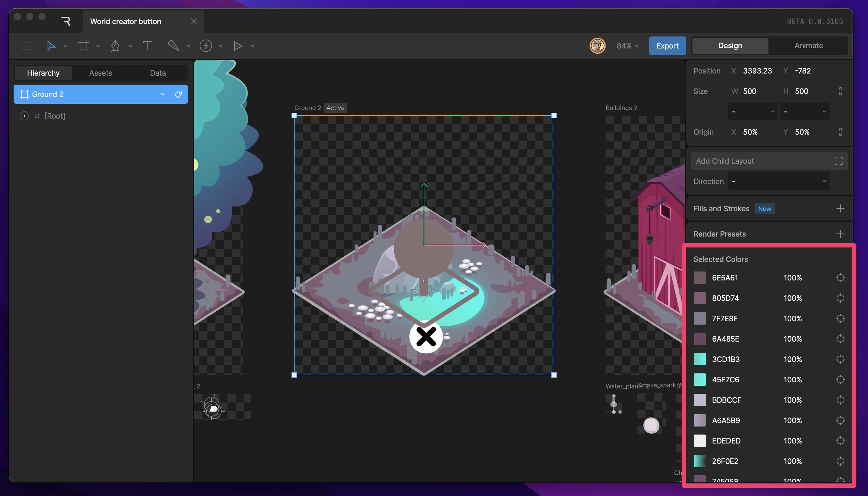Viewport: 868px width, 496px height.
Task: Toggle the size aspect ratio lock
Action: click(840, 91)
